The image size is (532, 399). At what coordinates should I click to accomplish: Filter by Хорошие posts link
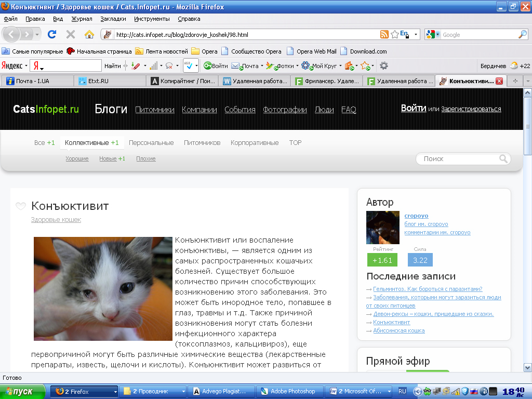tap(77, 158)
